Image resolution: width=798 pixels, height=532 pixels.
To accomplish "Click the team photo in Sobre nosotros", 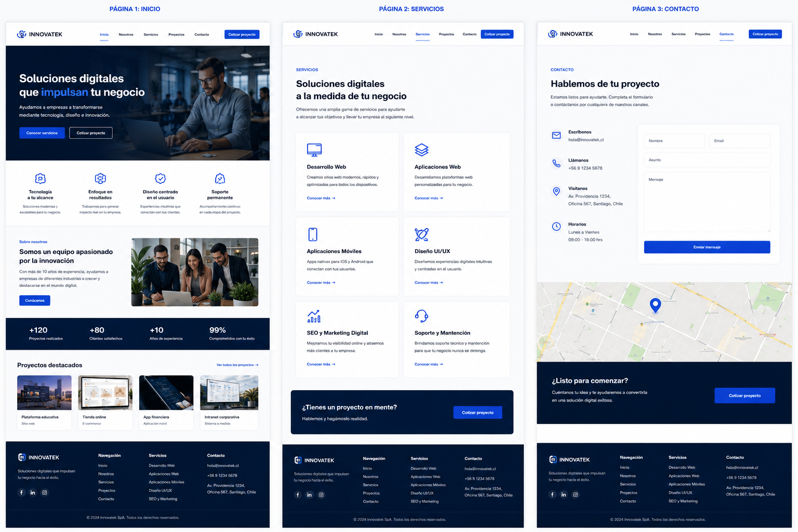I will [x=195, y=272].
